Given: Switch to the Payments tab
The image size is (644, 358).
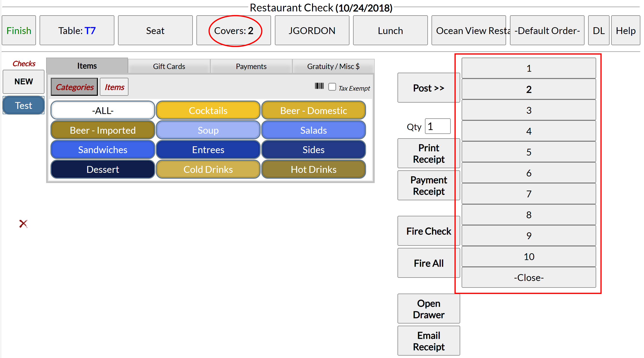Looking at the screenshot, I should (251, 67).
